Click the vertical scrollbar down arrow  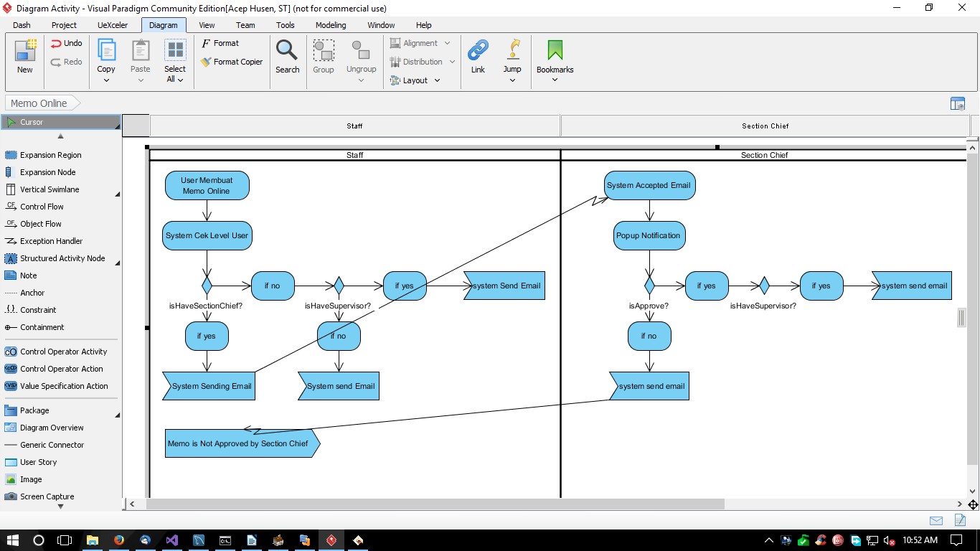[x=973, y=491]
